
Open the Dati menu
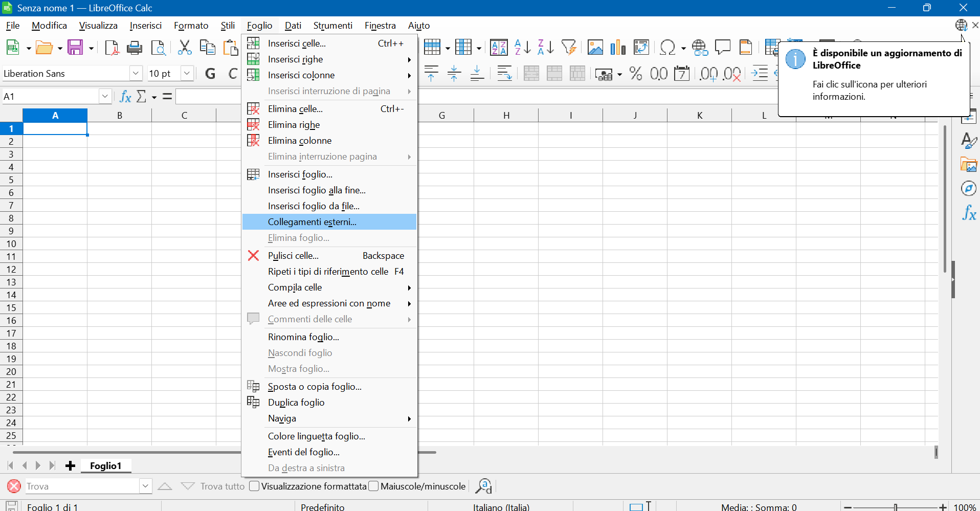click(293, 26)
